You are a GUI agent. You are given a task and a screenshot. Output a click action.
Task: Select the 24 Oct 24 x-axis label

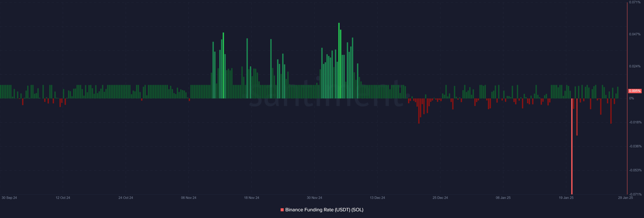point(126,198)
